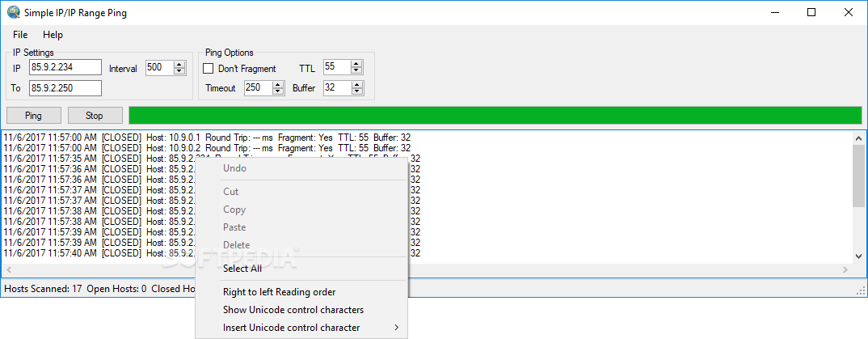Decrease the TTL value with down arrow
This screenshot has width=868, height=339.
[357, 71]
